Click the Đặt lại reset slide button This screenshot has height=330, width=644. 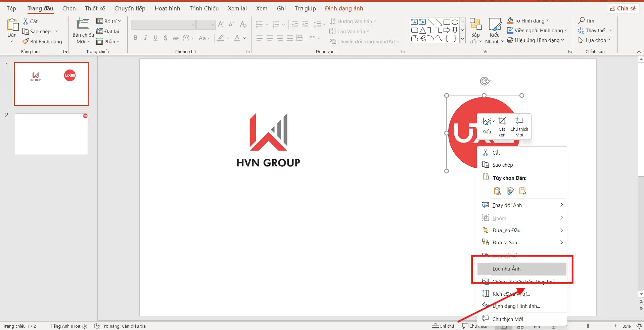click(108, 31)
